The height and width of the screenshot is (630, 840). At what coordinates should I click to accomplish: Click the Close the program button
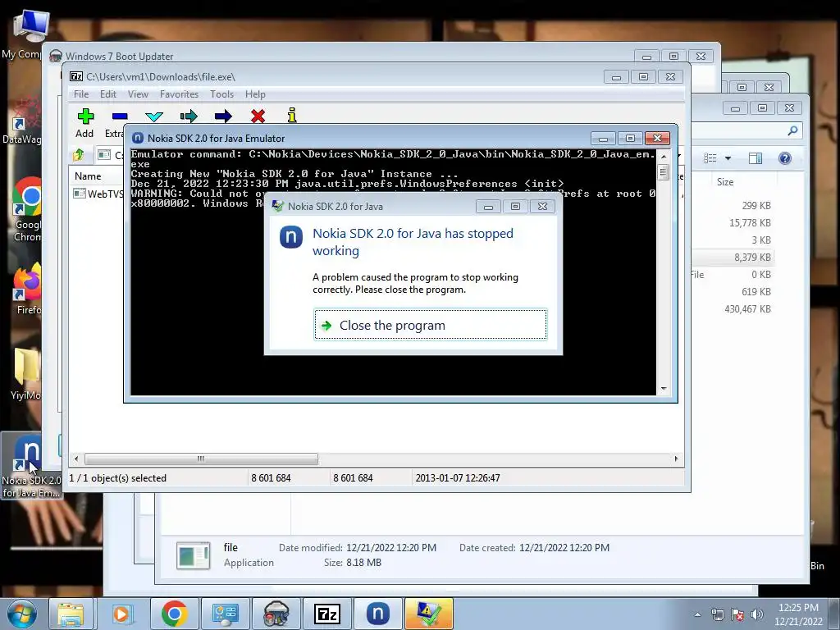431,324
